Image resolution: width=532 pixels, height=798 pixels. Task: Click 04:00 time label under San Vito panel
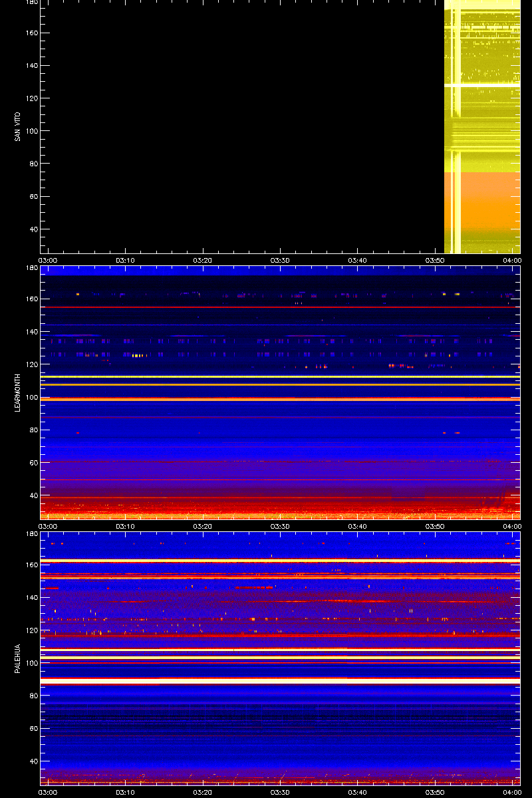[511, 260]
